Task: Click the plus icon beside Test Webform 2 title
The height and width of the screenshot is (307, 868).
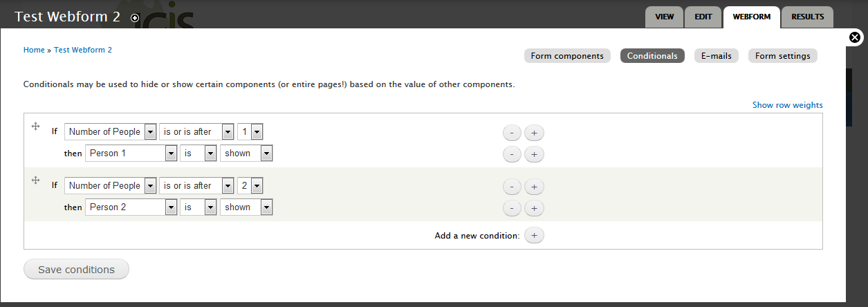Action: (x=135, y=18)
